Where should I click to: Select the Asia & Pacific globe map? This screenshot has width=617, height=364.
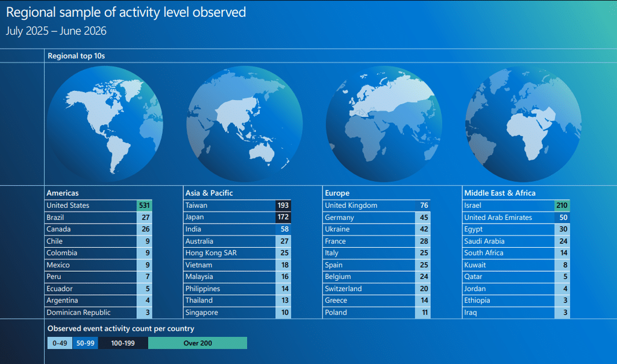click(245, 124)
